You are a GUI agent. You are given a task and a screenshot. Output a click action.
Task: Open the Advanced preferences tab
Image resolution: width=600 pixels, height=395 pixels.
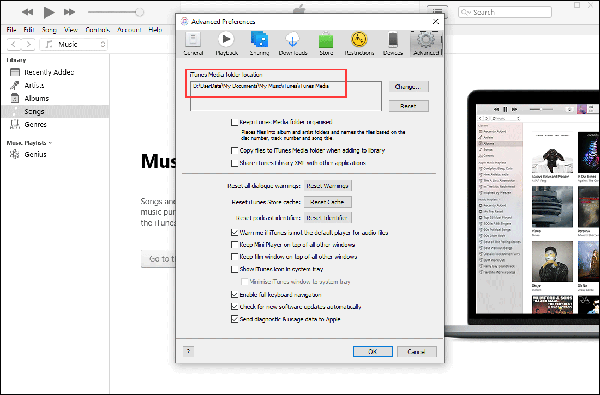(x=426, y=44)
